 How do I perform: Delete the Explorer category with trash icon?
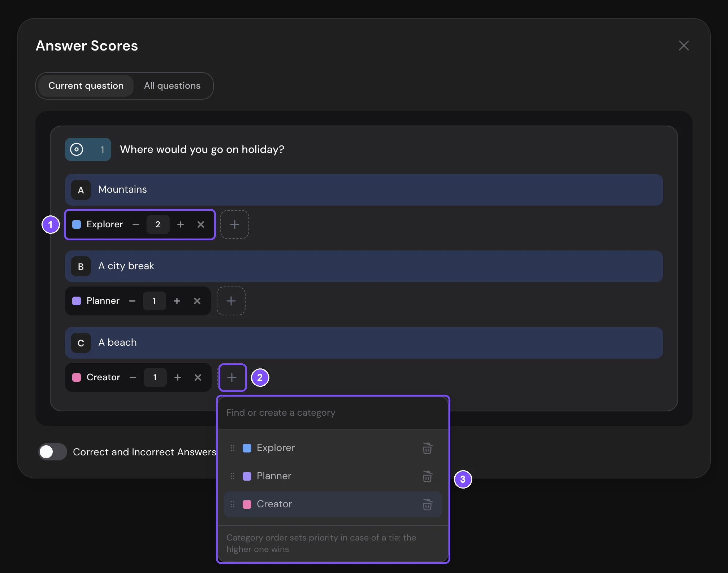(428, 448)
